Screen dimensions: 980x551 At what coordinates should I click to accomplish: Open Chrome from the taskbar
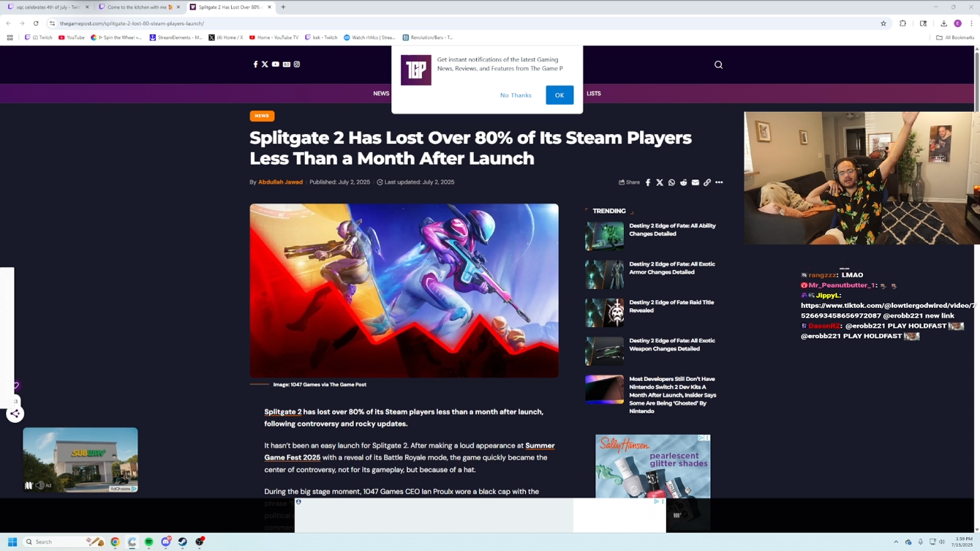pyautogui.click(x=115, y=542)
